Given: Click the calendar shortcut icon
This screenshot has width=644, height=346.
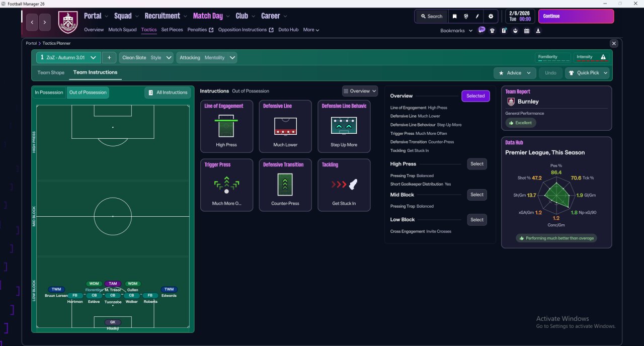Looking at the screenshot, I should [527, 31].
